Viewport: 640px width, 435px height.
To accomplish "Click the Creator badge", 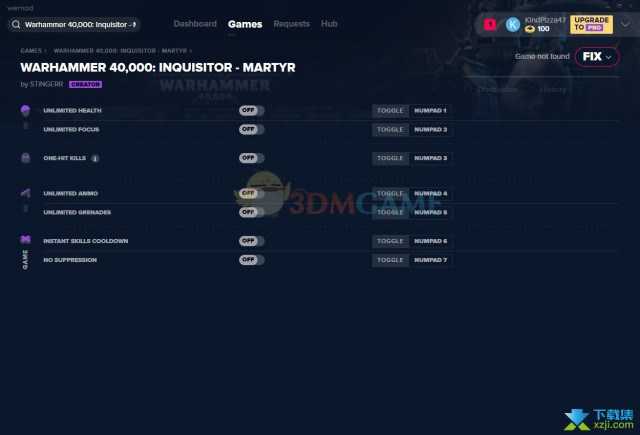I will (x=85, y=84).
